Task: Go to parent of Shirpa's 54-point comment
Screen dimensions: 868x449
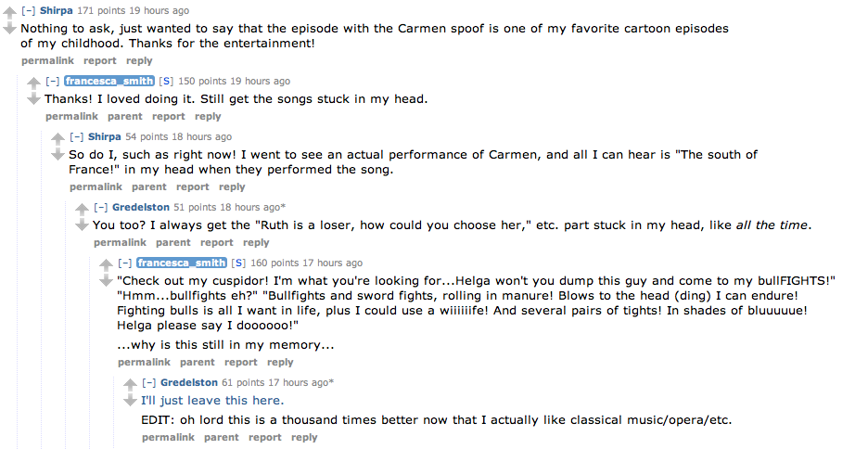Action: 148,186
